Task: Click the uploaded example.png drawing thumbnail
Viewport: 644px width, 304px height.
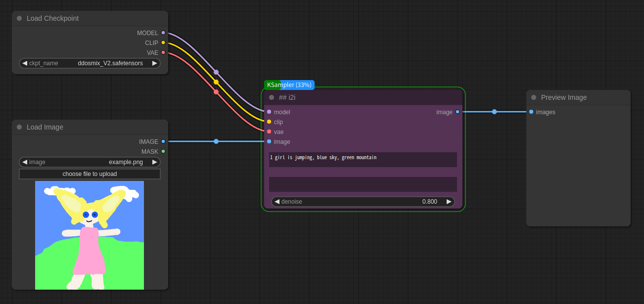Action: (90, 235)
